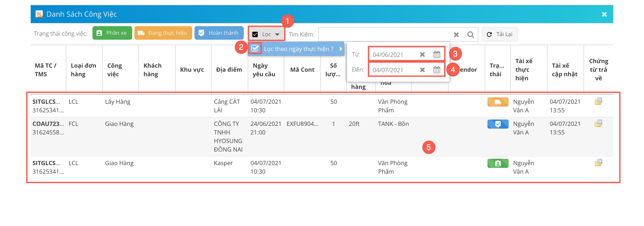Expand the Lọc dropdown arrow
The width and height of the screenshot is (644, 226).
[277, 34]
